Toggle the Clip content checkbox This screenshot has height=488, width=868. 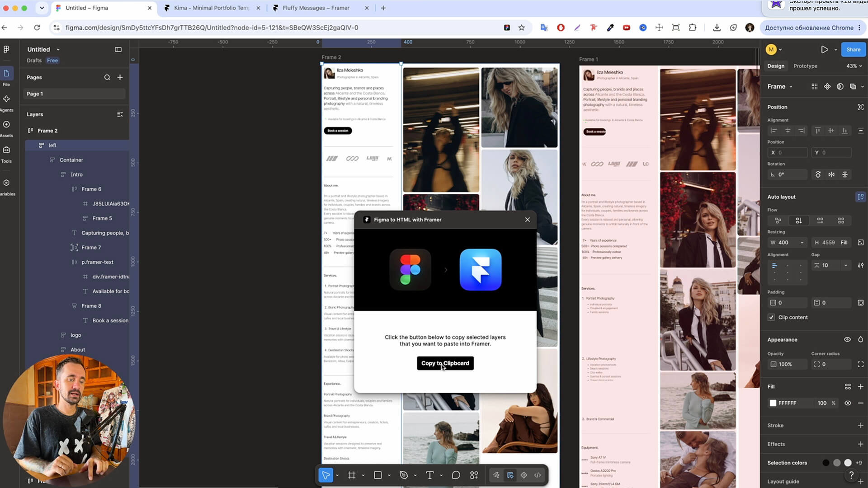(x=771, y=317)
